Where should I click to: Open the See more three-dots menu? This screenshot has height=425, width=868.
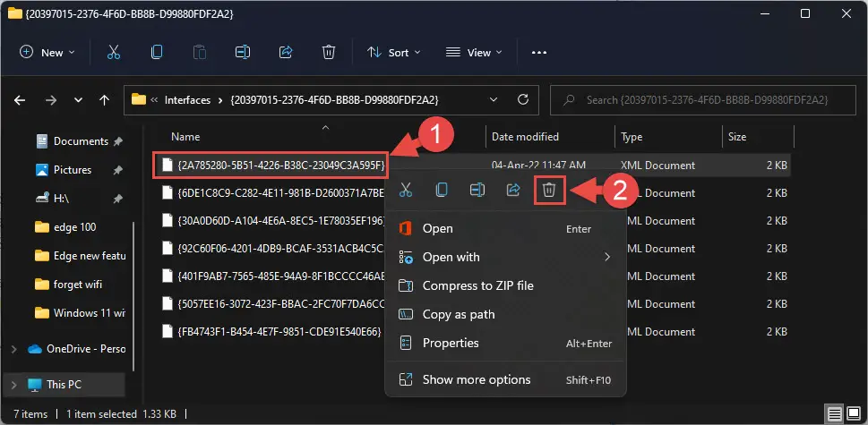tap(538, 53)
